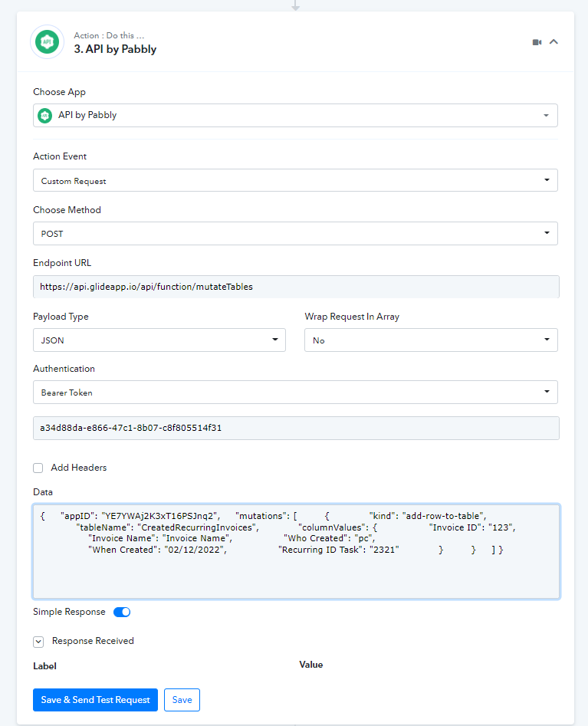Click the Endpoint URL input field
588x726 pixels.
click(x=295, y=287)
